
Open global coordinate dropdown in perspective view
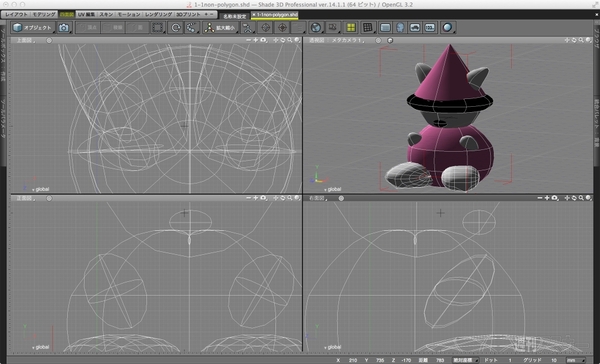[332, 189]
